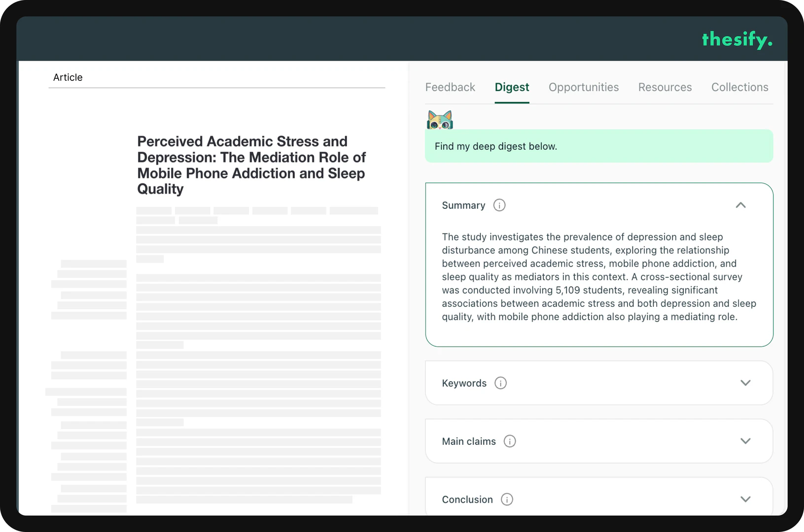This screenshot has height=532, width=804.
Task: Open the Feedback tab's info section
Action: 450,87
